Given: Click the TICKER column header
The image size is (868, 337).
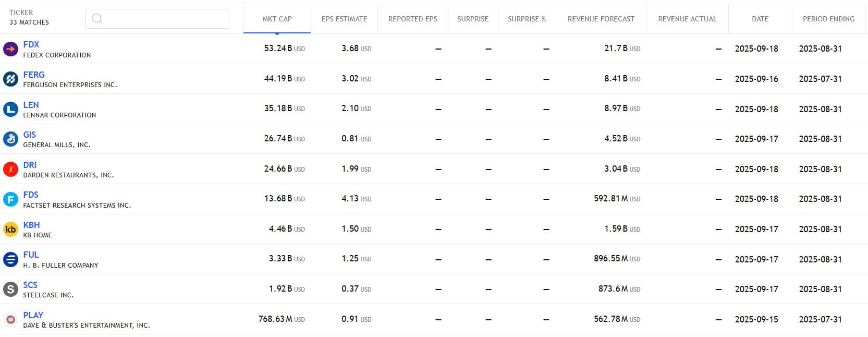Looking at the screenshot, I should click(x=21, y=13).
